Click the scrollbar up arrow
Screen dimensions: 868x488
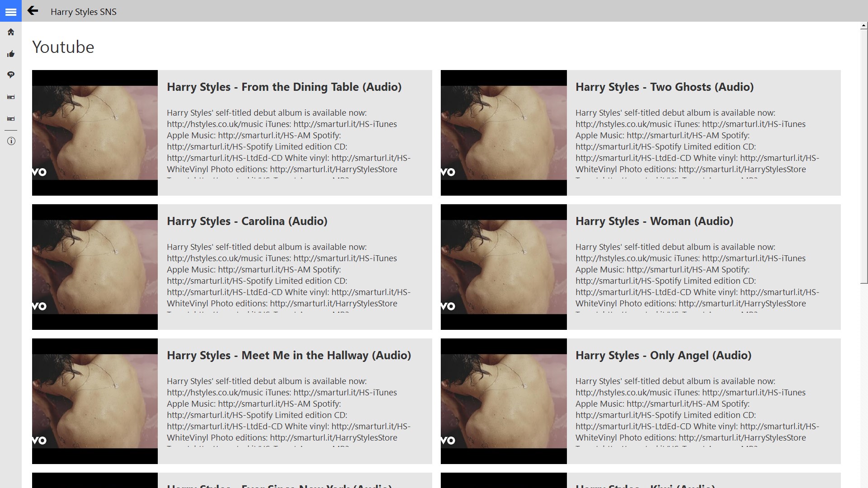864,26
